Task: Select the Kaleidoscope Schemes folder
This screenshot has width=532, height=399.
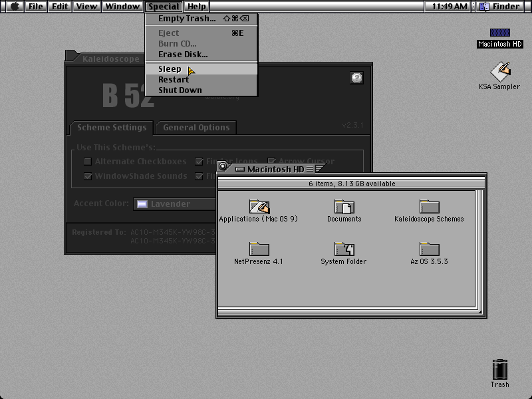Action: [429, 206]
